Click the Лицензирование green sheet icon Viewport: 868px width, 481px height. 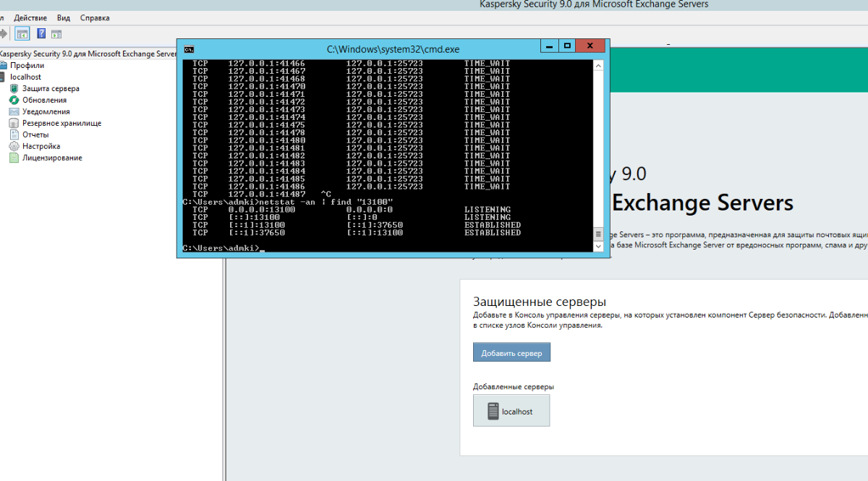(14, 158)
